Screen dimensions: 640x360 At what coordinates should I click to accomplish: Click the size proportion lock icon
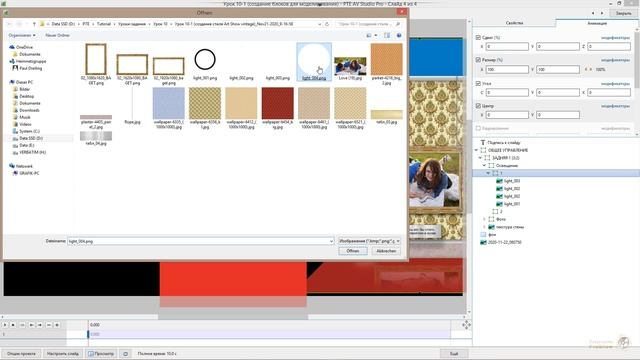point(588,70)
